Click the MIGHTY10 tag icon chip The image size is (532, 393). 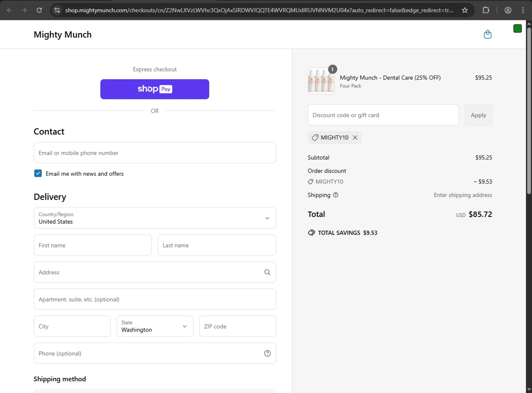[x=315, y=137]
